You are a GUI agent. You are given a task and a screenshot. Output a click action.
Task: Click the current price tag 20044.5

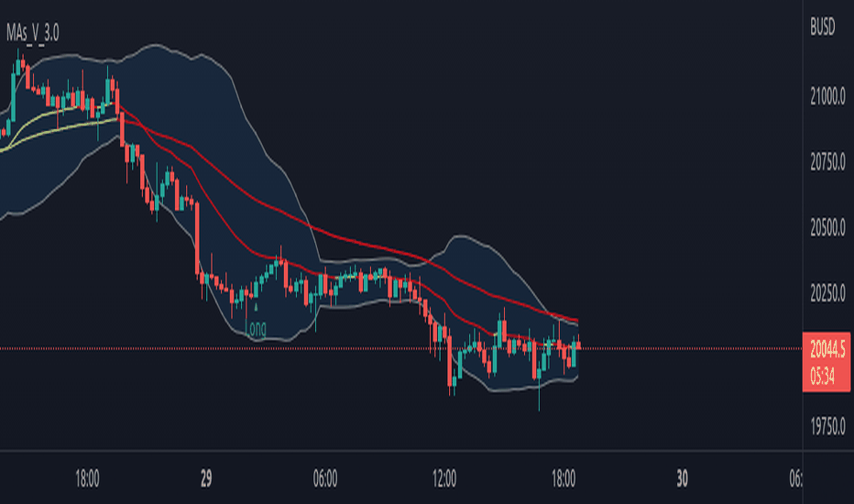tap(827, 349)
